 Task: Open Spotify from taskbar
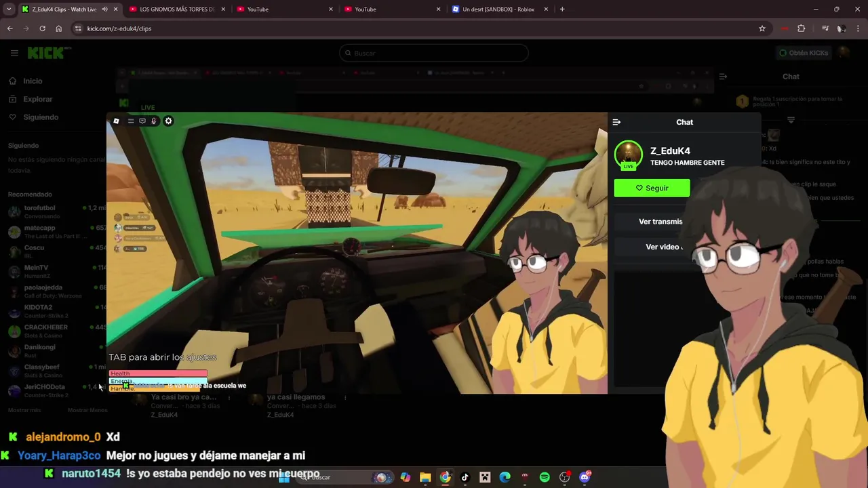pos(545,477)
